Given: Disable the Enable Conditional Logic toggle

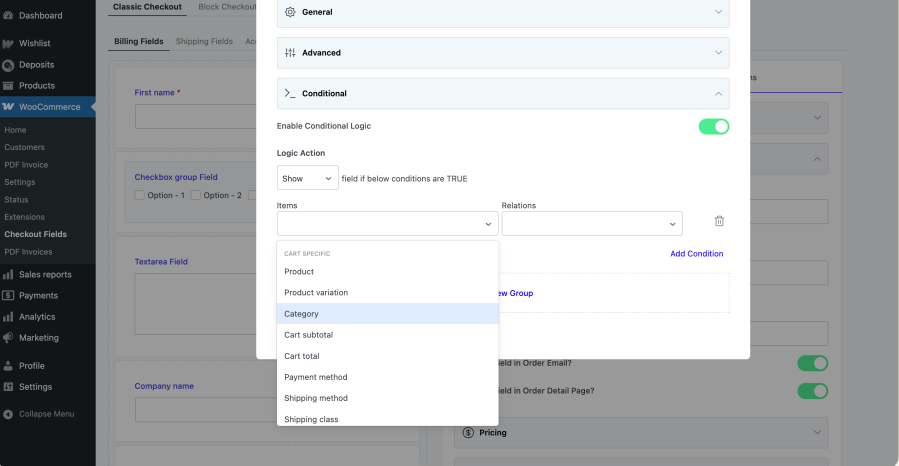Looking at the screenshot, I should tap(713, 126).
